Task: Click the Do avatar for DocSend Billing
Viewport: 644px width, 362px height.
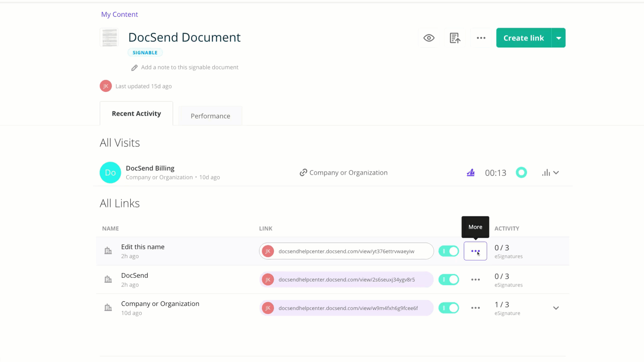Action: (x=110, y=173)
